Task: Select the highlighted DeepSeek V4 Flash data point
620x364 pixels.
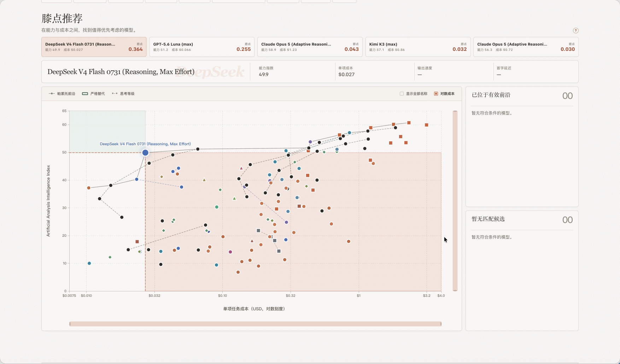Action: 145,153
